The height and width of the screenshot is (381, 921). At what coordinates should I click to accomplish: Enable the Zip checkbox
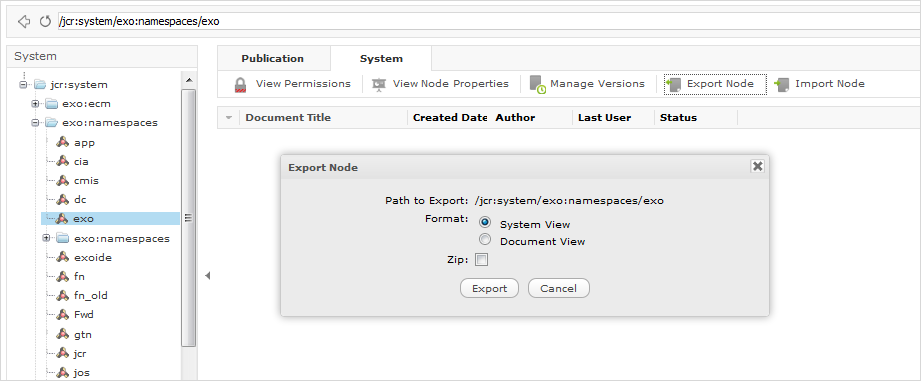(482, 259)
